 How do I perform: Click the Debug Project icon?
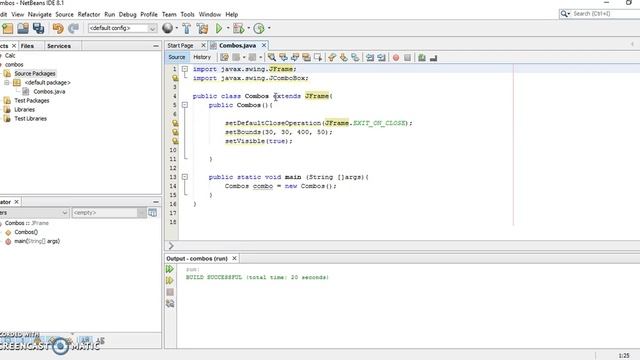click(239, 28)
